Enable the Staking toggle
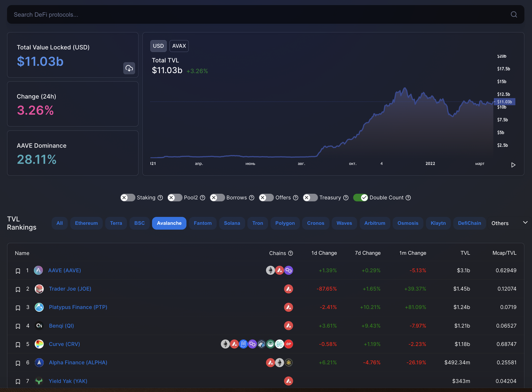The image size is (532, 392). point(128,198)
